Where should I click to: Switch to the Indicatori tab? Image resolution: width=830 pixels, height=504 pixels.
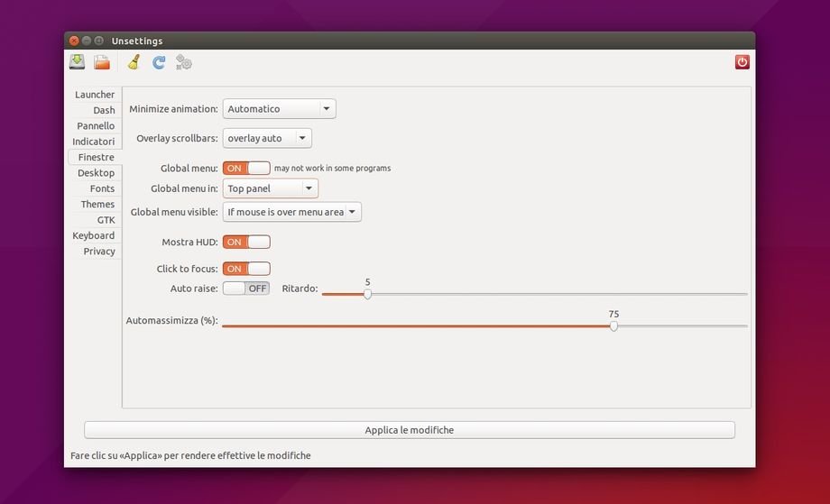tap(94, 142)
